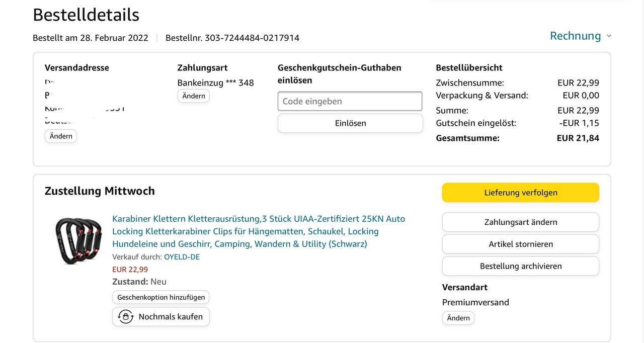Select Zahlungsart ändern button
644x343 pixels.
520,222
